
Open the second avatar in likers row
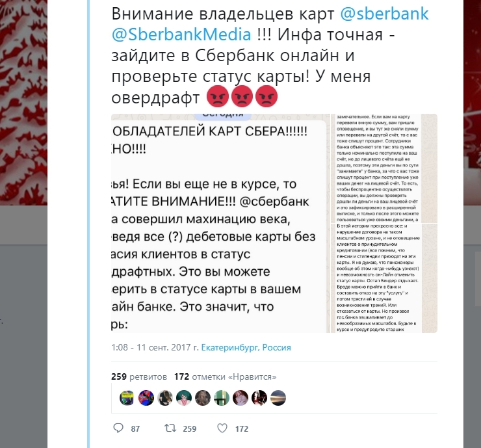(146, 398)
